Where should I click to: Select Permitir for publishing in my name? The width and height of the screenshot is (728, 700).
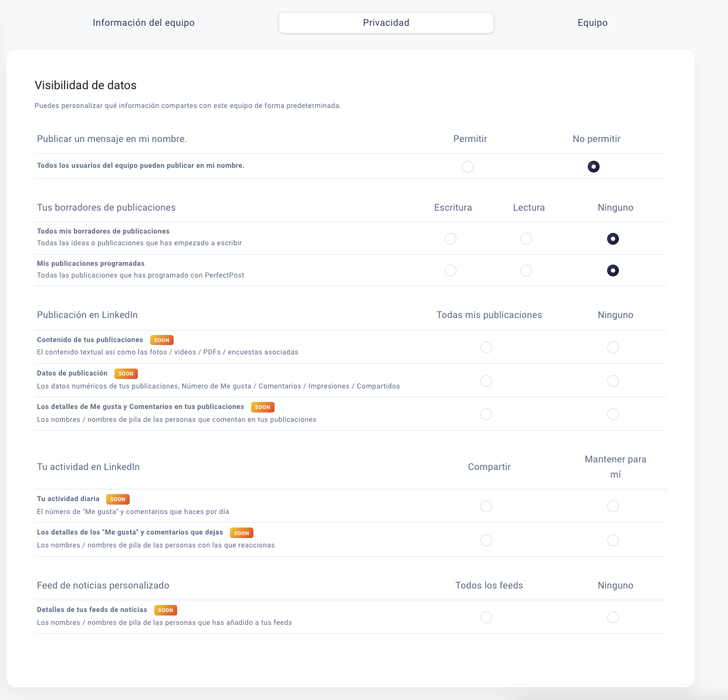[x=468, y=167]
